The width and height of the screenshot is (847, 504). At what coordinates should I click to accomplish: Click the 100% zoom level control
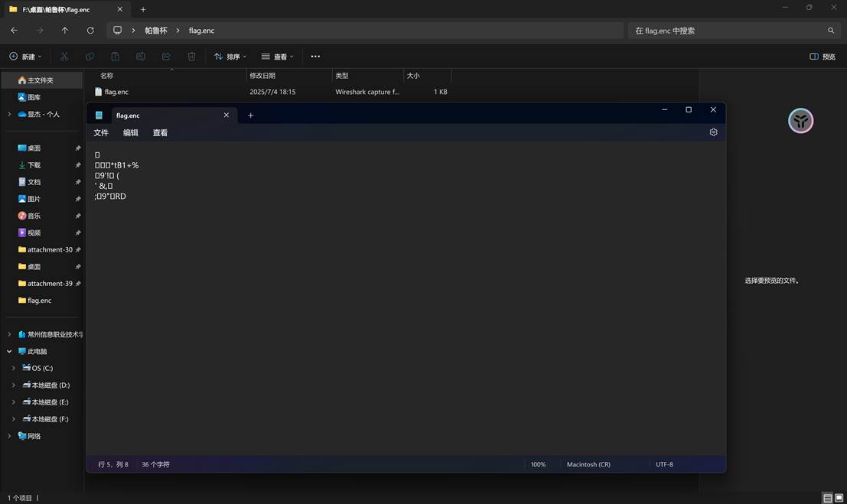pyautogui.click(x=538, y=464)
